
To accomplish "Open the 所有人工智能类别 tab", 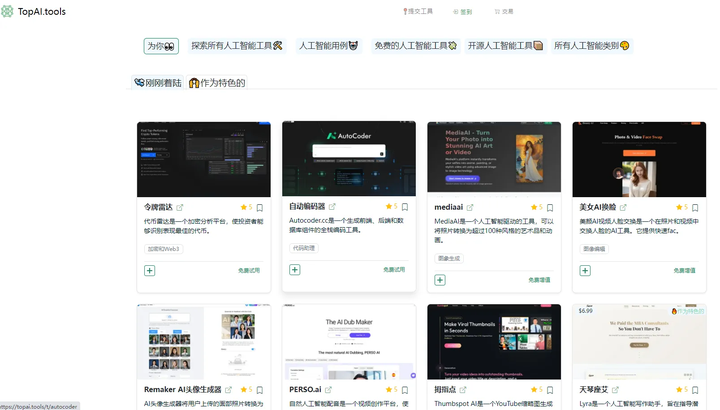I will click(x=591, y=46).
